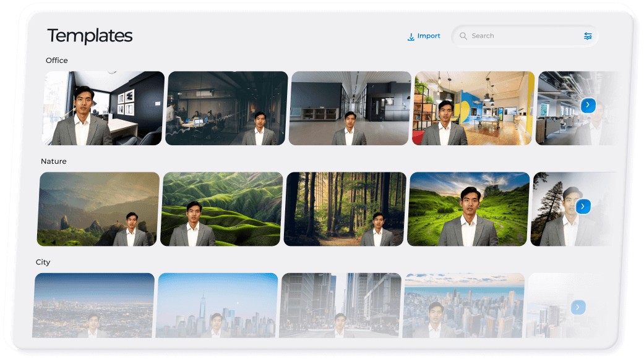Select the empty gray office template
This screenshot has height=359, width=644.
point(348,108)
